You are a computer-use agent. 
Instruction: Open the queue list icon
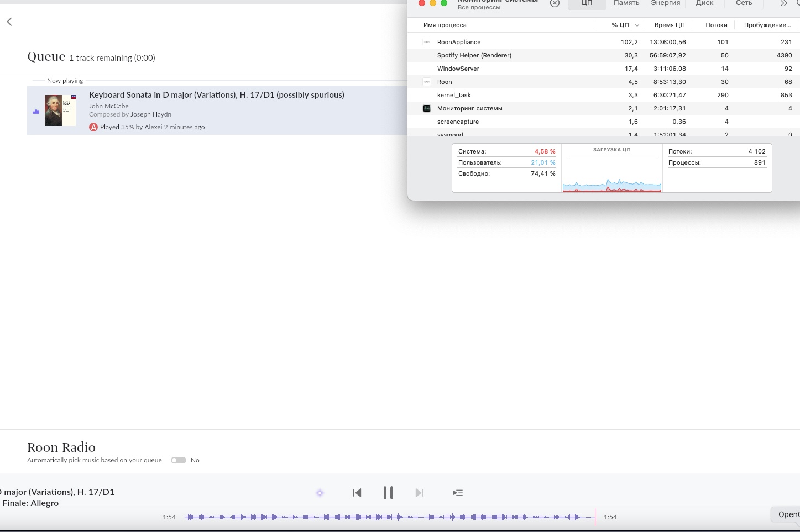[x=458, y=493]
